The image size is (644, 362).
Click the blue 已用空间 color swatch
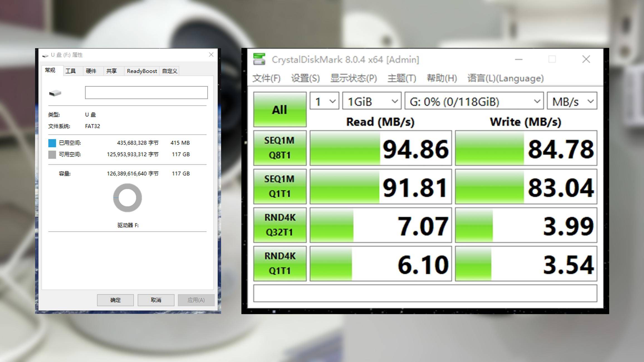tap(52, 143)
